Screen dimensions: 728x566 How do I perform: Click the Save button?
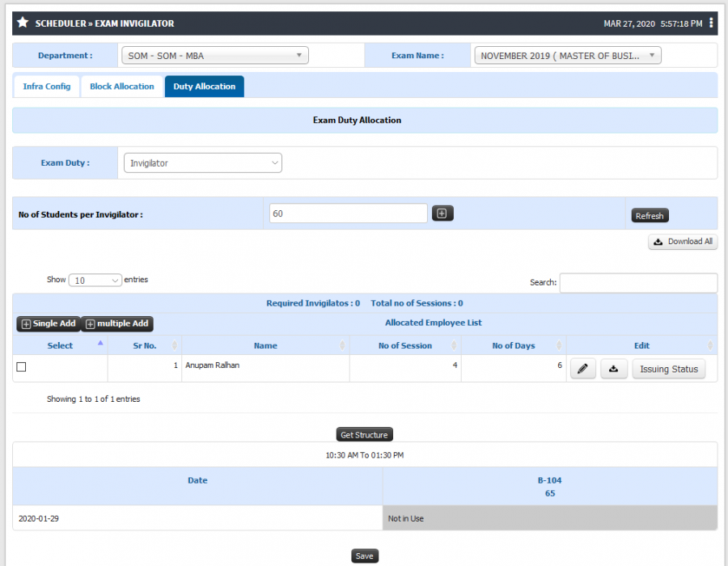365,555
